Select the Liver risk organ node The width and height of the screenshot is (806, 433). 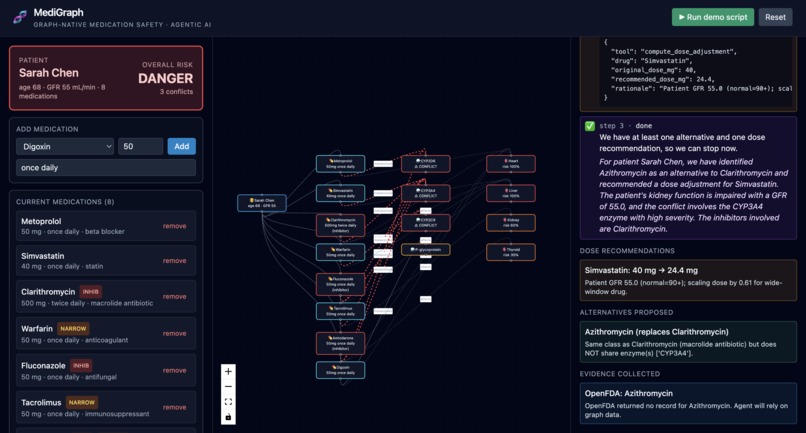(511, 193)
